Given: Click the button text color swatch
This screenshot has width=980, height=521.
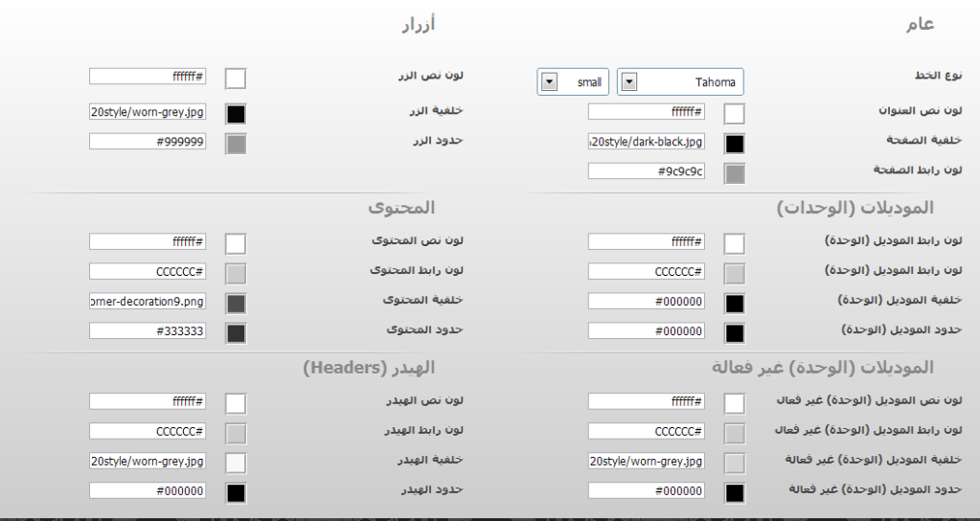Looking at the screenshot, I should click(x=236, y=78).
